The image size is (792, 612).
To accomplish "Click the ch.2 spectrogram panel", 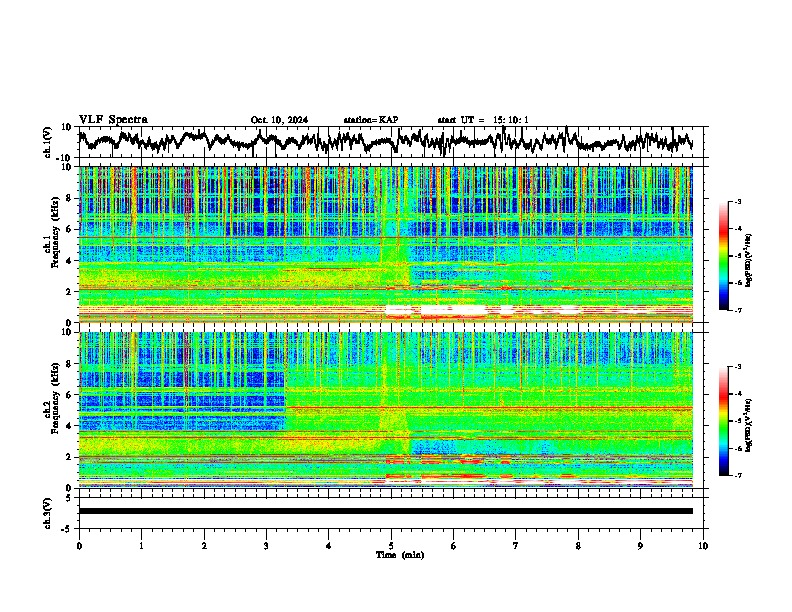I will pyautogui.click(x=386, y=410).
